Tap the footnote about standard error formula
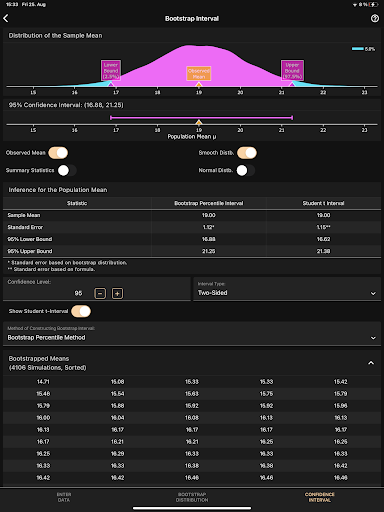The image size is (384, 512). [x=51, y=269]
